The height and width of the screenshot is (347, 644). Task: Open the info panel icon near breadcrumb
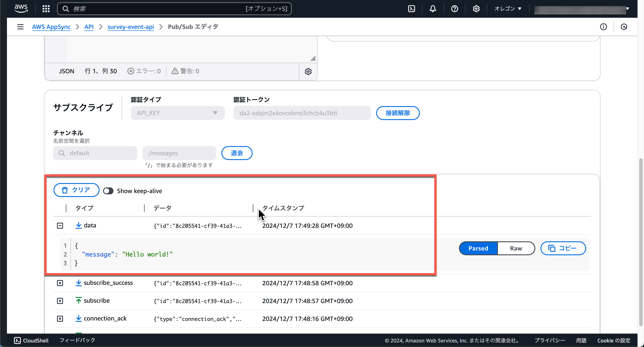[604, 27]
